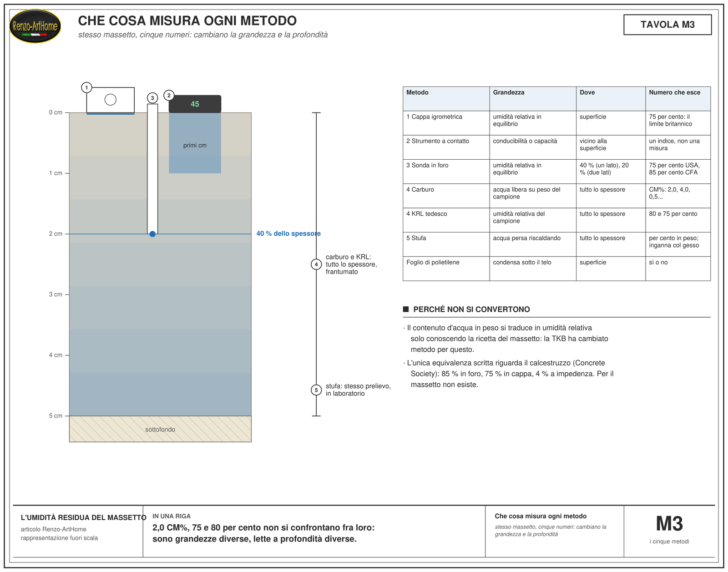Click the 'condensa sotto il telo' cell
The image size is (728, 572).
click(533, 268)
